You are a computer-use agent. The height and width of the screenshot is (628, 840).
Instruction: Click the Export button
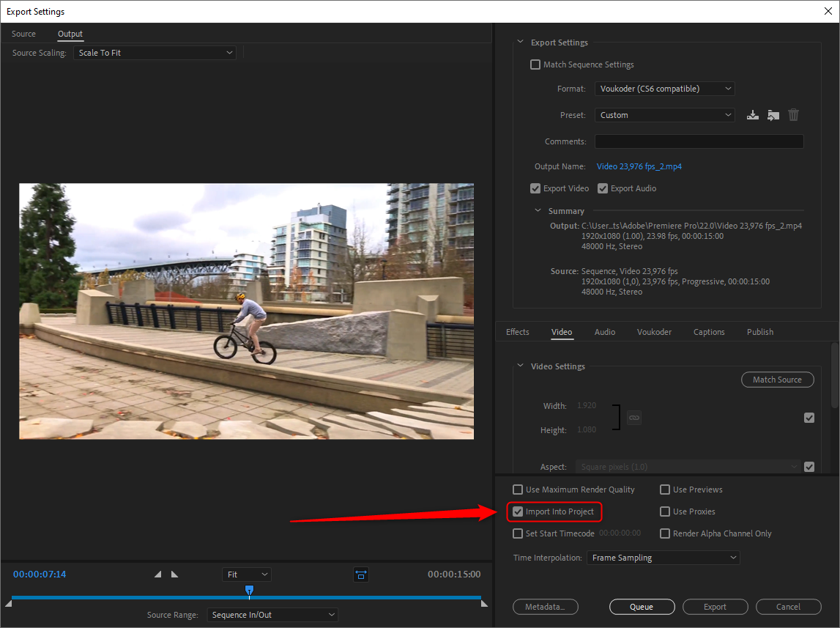click(715, 607)
